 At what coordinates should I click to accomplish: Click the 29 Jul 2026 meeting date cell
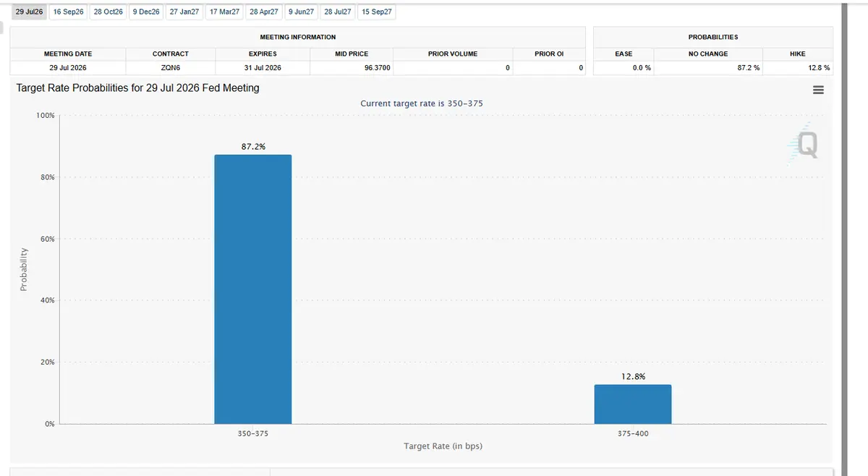pos(68,68)
